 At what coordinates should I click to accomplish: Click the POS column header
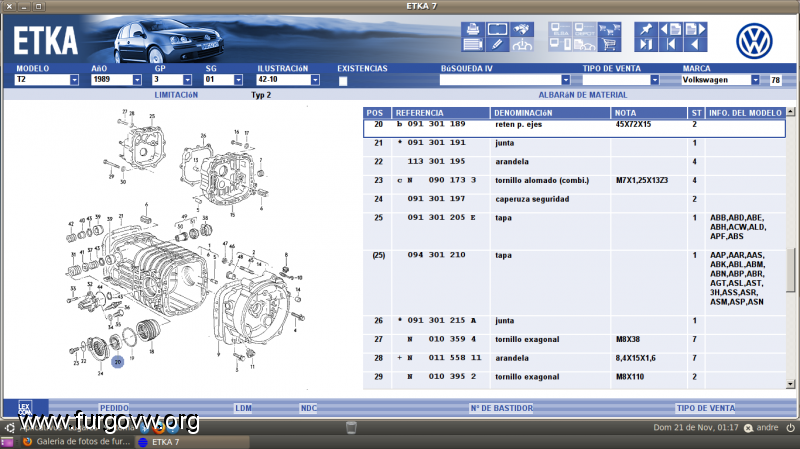coord(377,113)
